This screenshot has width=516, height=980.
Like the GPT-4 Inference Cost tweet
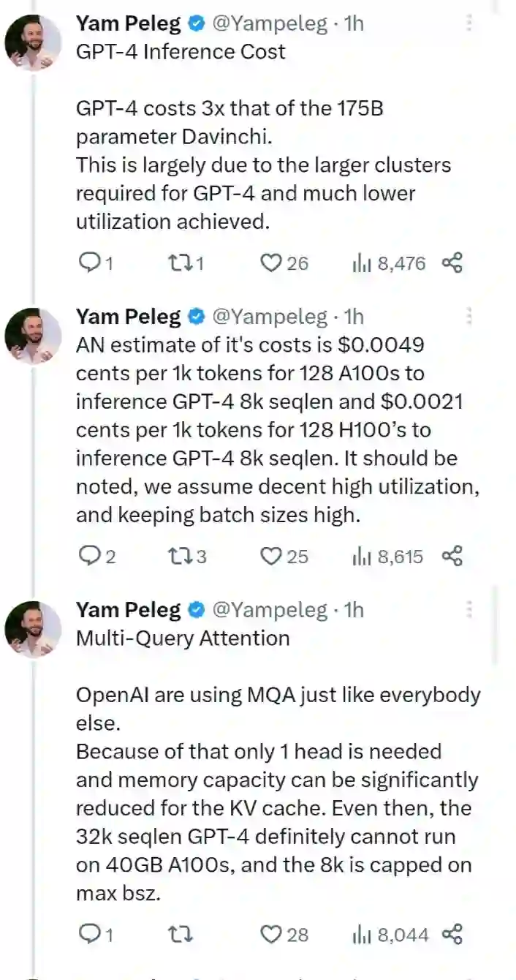pos(272,263)
